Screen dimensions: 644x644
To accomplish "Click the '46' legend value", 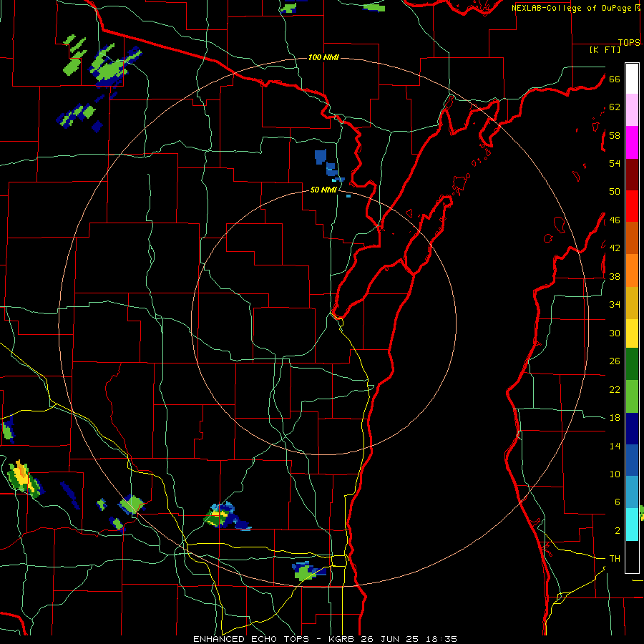I will click(x=615, y=220).
